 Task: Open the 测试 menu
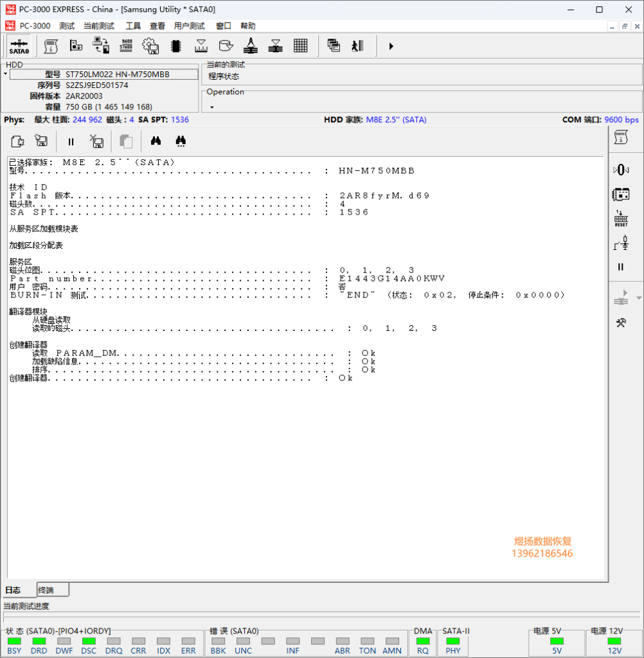67,26
